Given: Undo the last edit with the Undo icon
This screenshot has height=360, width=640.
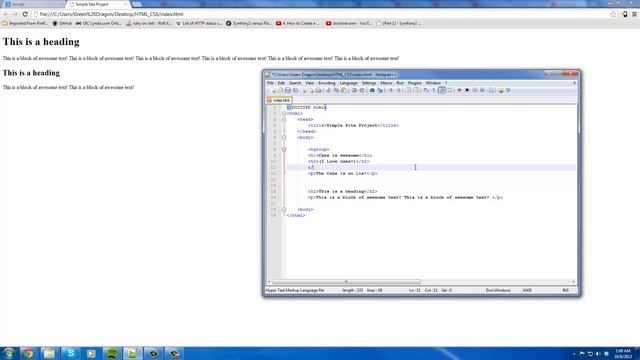Looking at the screenshot, I should [354, 90].
